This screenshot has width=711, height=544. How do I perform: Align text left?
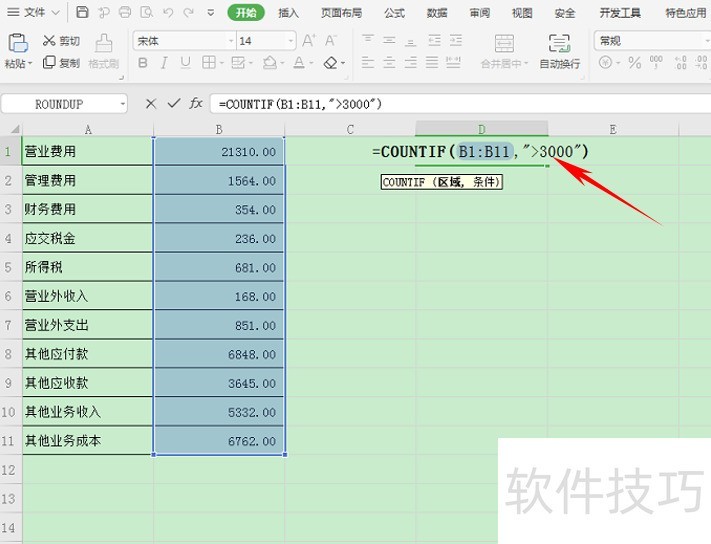point(368,63)
